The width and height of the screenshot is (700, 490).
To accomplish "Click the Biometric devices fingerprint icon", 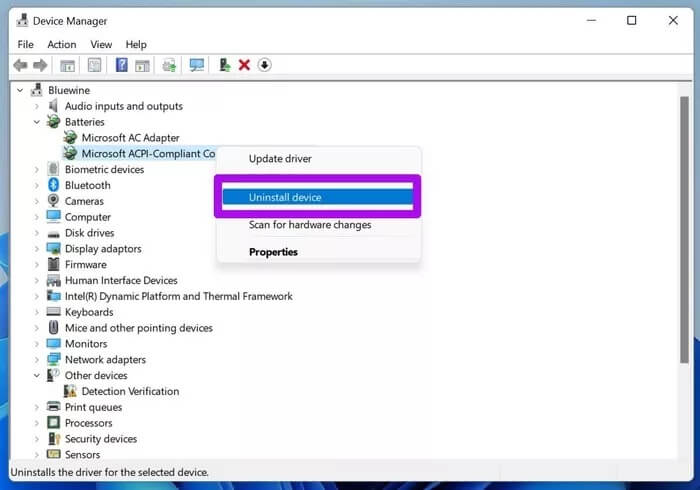I will click(54, 169).
